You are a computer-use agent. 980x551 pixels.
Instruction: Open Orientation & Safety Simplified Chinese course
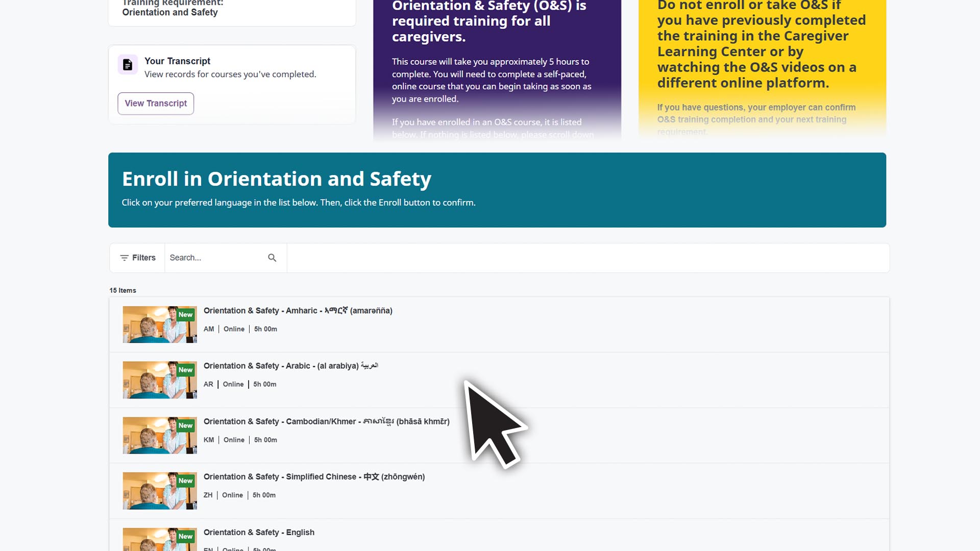point(314,477)
